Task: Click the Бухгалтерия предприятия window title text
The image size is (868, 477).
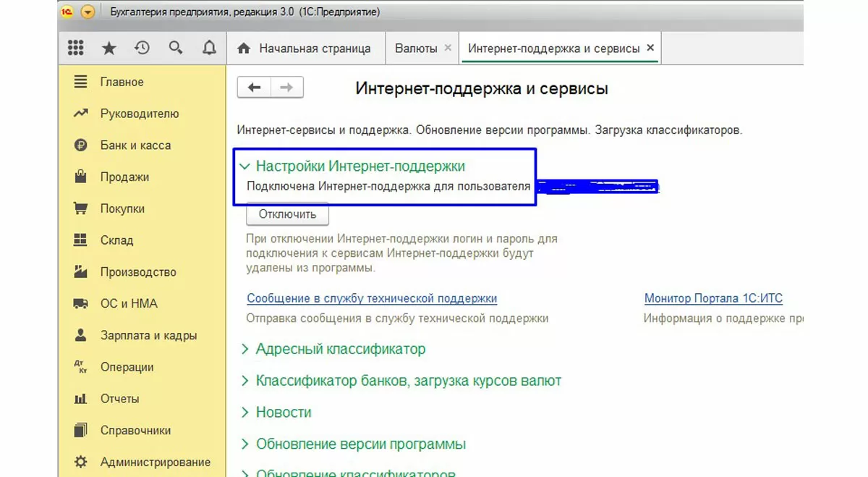Action: (x=245, y=12)
